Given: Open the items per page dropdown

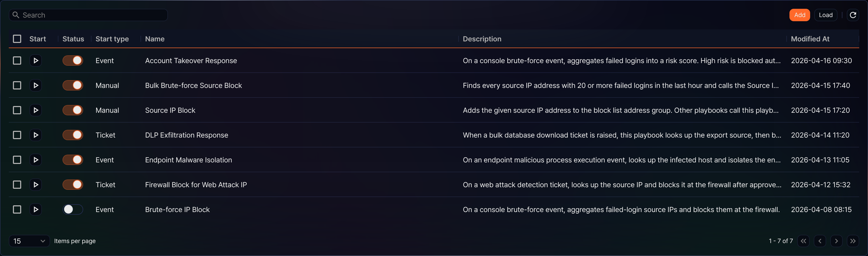Looking at the screenshot, I should [29, 241].
